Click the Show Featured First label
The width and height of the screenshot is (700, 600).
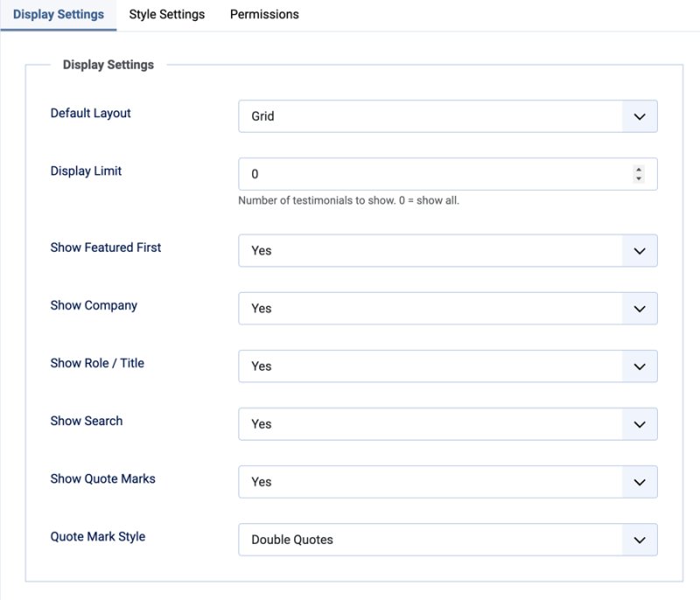pyautogui.click(x=105, y=248)
